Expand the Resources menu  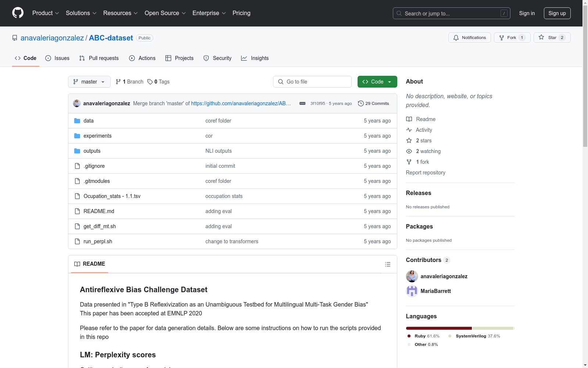(x=121, y=13)
